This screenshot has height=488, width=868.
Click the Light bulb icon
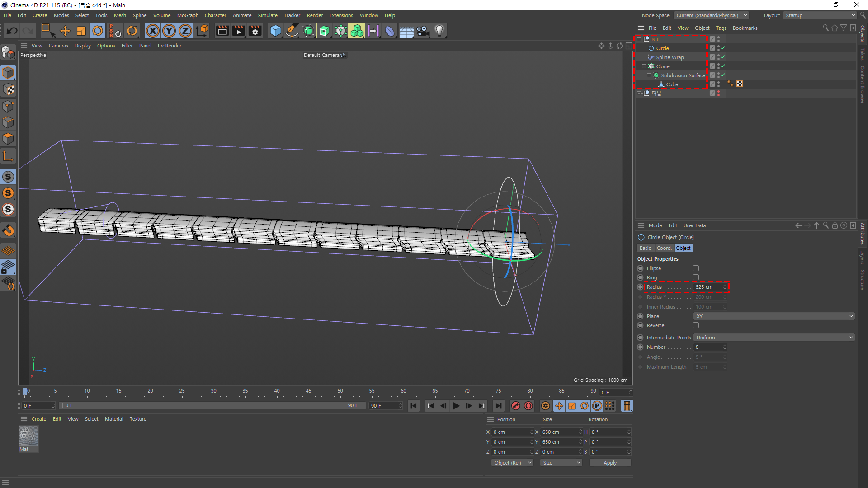click(x=439, y=31)
